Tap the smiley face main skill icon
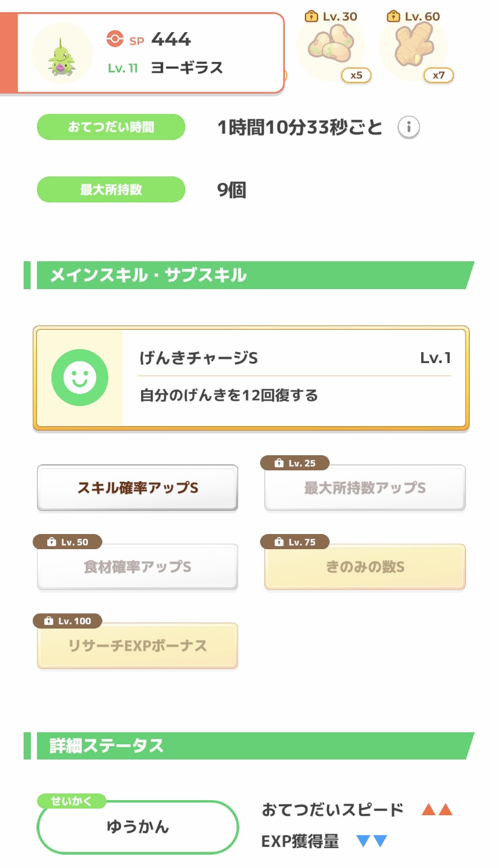 pyautogui.click(x=79, y=377)
